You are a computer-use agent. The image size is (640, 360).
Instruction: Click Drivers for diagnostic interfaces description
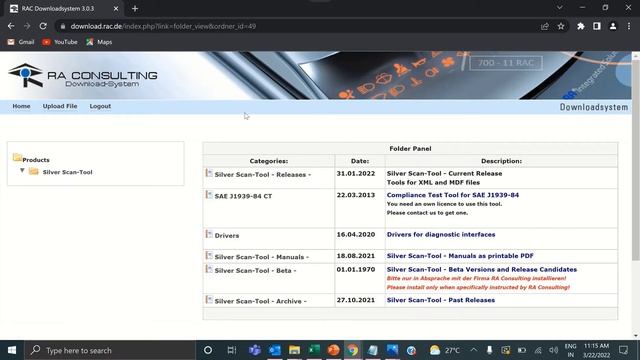click(441, 235)
